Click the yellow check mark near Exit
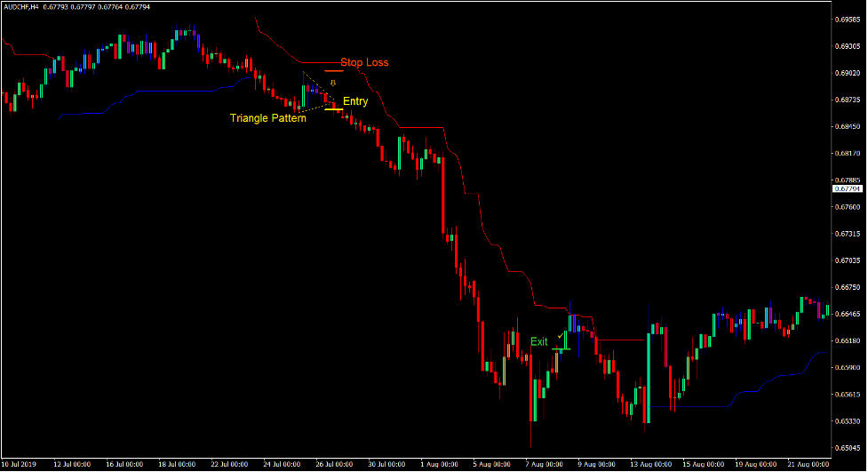The width and height of the screenshot is (868, 472). click(x=561, y=336)
